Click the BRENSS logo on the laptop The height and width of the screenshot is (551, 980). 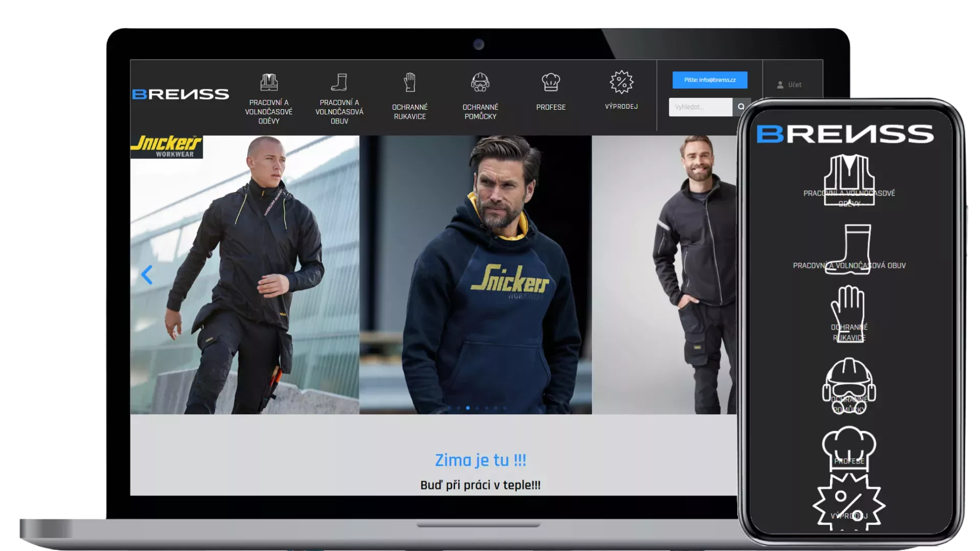point(181,94)
